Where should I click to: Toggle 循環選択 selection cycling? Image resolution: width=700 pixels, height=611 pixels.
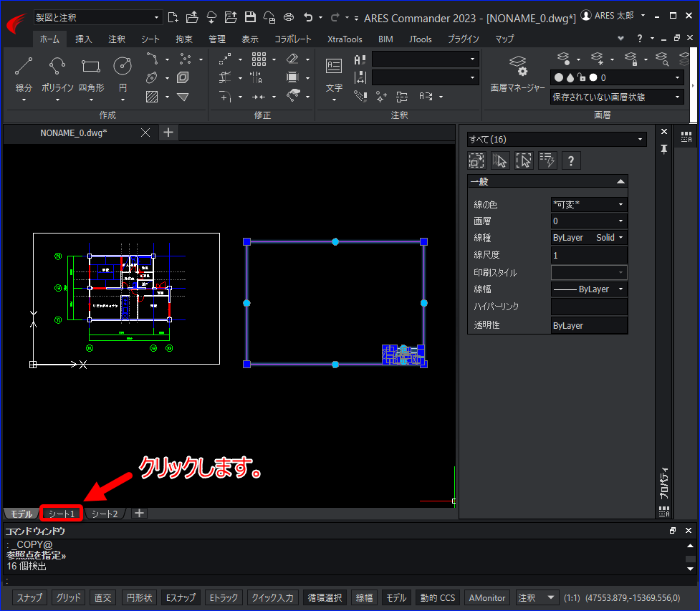tap(325, 597)
